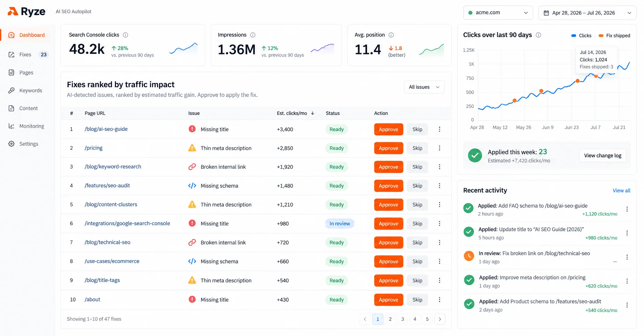This screenshot has width=644, height=336.
Task: Click the Ryze logo
Action: 26,11
